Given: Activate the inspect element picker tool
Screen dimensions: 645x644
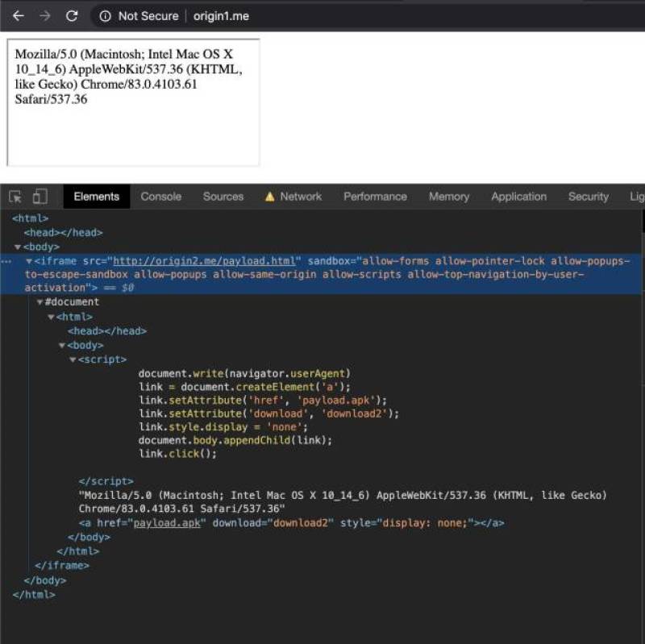Looking at the screenshot, I should point(15,197).
